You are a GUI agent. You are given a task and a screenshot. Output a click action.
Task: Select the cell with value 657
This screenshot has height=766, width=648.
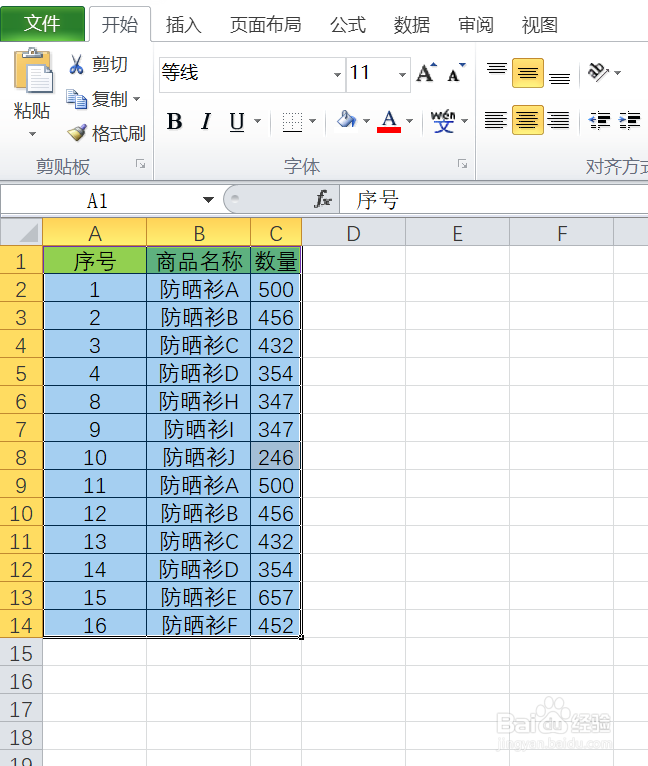coord(276,597)
